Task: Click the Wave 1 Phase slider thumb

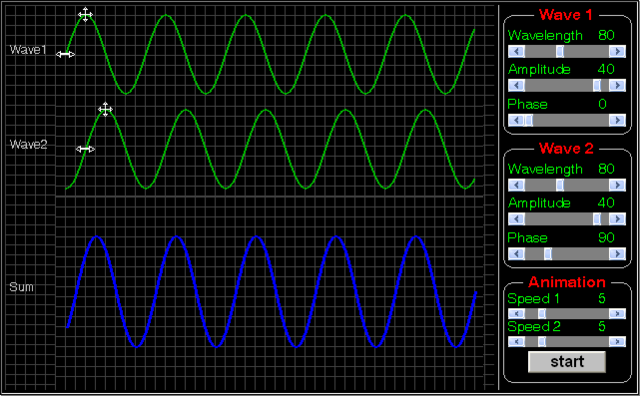Action: tap(529, 120)
